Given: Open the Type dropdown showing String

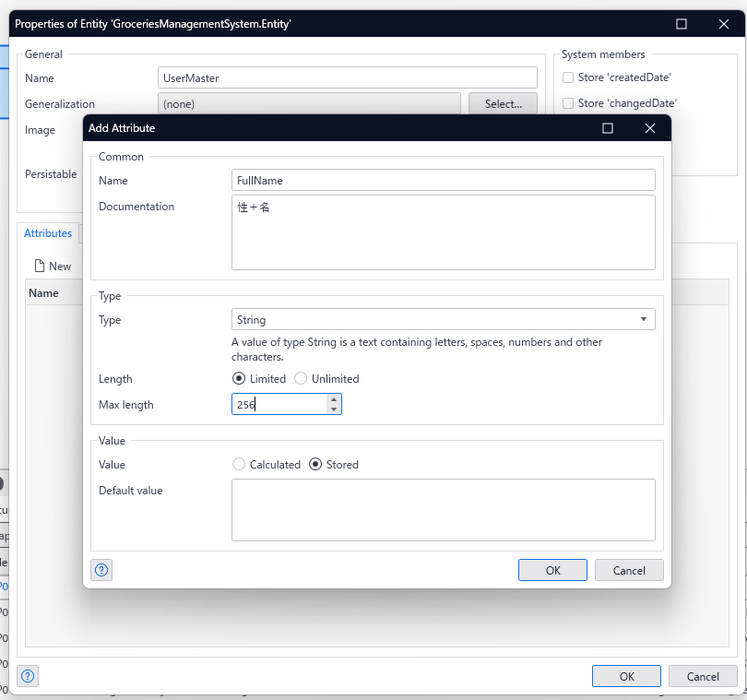Looking at the screenshot, I should point(643,319).
